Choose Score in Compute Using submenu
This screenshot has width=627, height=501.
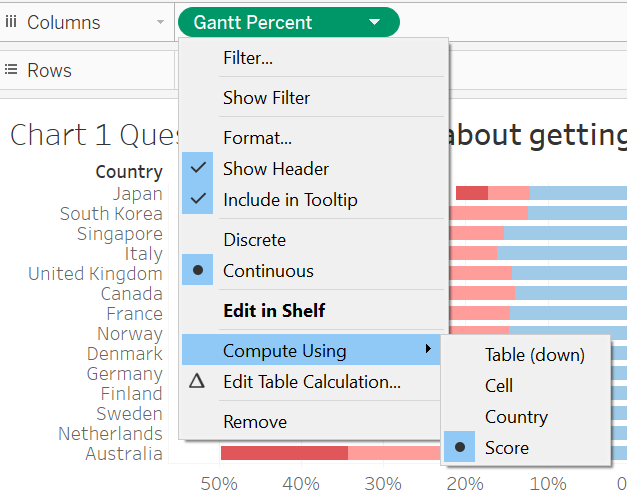(x=506, y=447)
